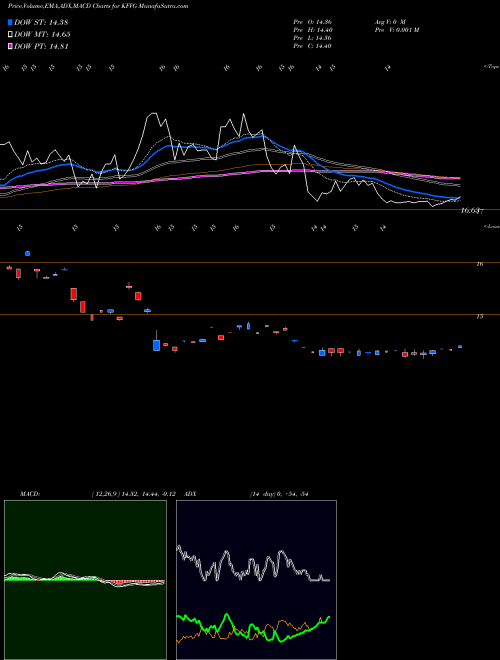Click the ADX values '(14 day) 6, +54, -54'
This screenshot has width=500, height=660.
tap(279, 494)
